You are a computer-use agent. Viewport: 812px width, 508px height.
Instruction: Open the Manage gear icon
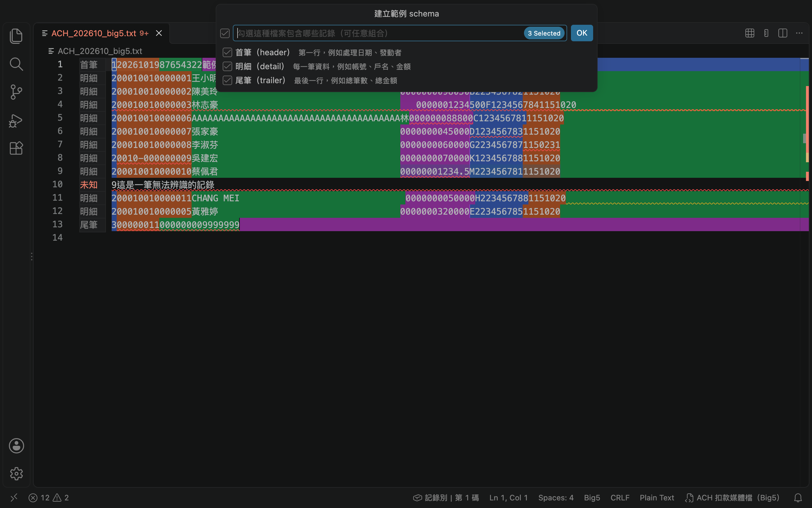coord(16,474)
